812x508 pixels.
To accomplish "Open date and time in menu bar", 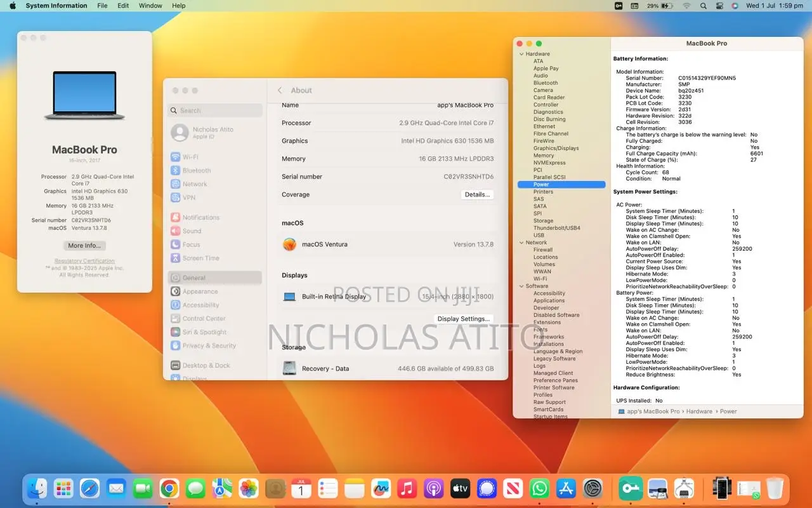I will [x=775, y=6].
